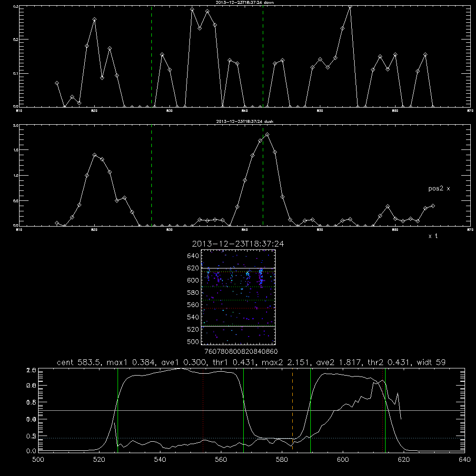Click the large timestamp title above the spectrogram image

(238, 244)
